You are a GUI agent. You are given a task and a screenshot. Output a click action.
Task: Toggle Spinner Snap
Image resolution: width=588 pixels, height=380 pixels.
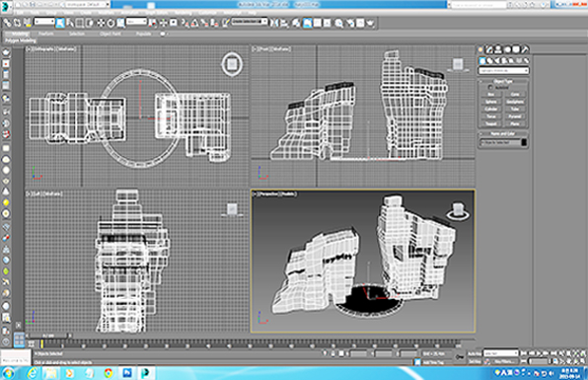(215, 23)
